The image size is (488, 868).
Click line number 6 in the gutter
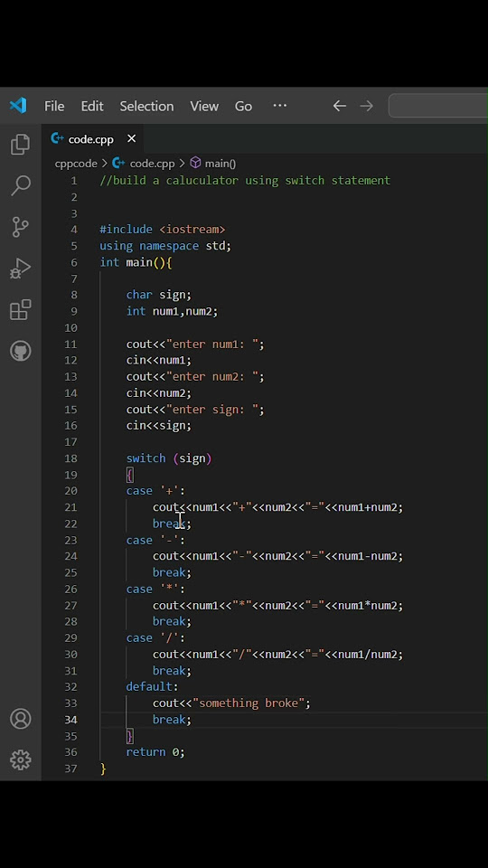[74, 262]
